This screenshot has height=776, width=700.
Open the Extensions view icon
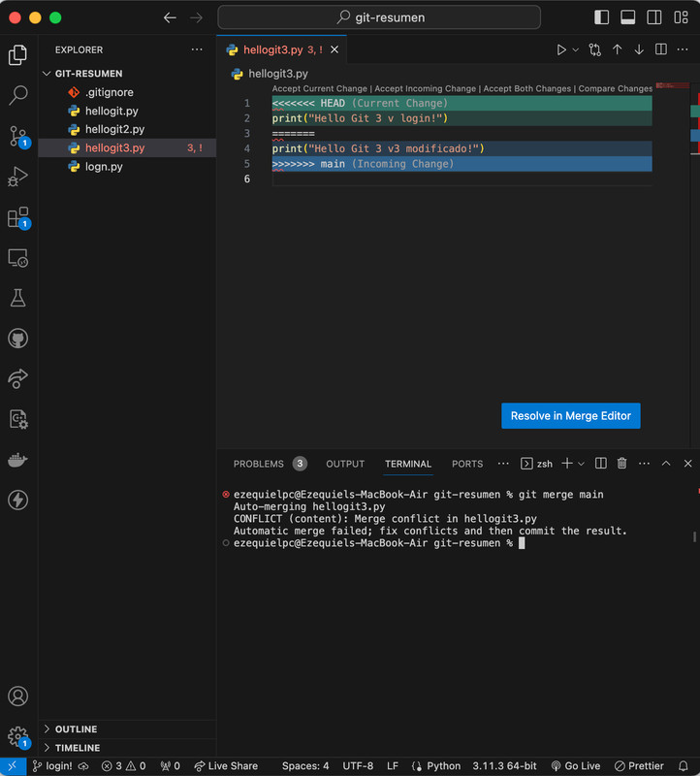click(18, 217)
